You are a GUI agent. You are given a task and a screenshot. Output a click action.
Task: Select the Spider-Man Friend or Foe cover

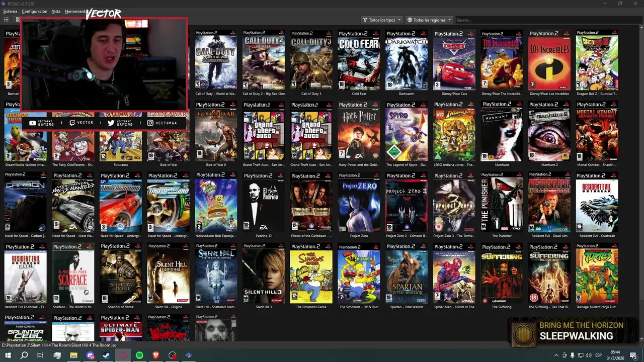[454, 274]
